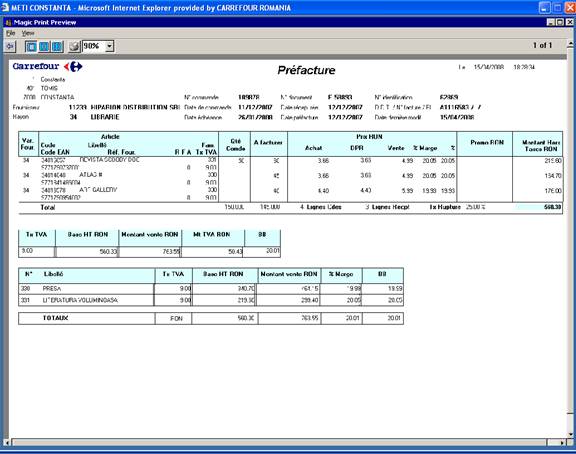
Task: Click the LIBRARIE department text
Action: (x=105, y=117)
